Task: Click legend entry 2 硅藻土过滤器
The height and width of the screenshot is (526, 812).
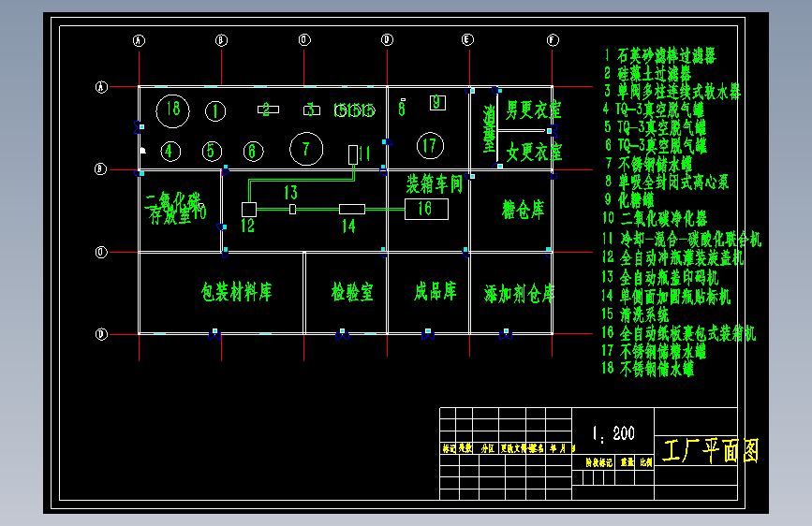Action: coord(647,73)
